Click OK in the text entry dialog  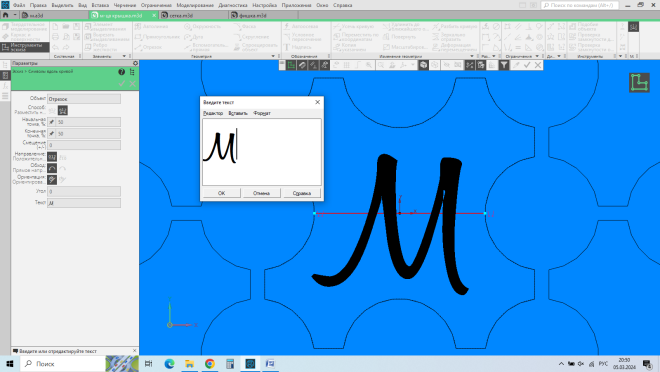pos(221,193)
